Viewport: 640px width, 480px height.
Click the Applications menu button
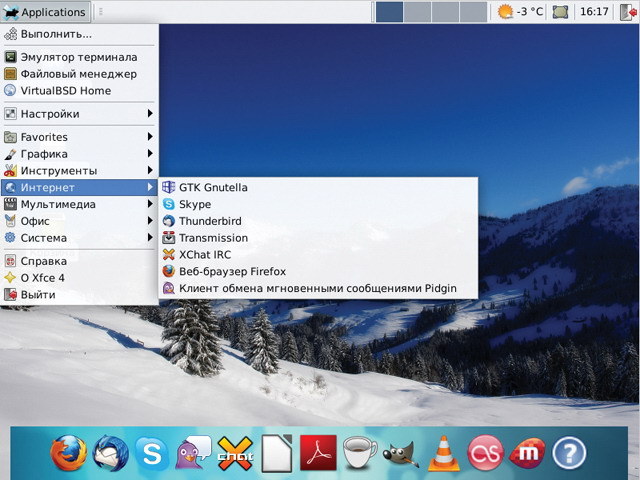pos(45,12)
